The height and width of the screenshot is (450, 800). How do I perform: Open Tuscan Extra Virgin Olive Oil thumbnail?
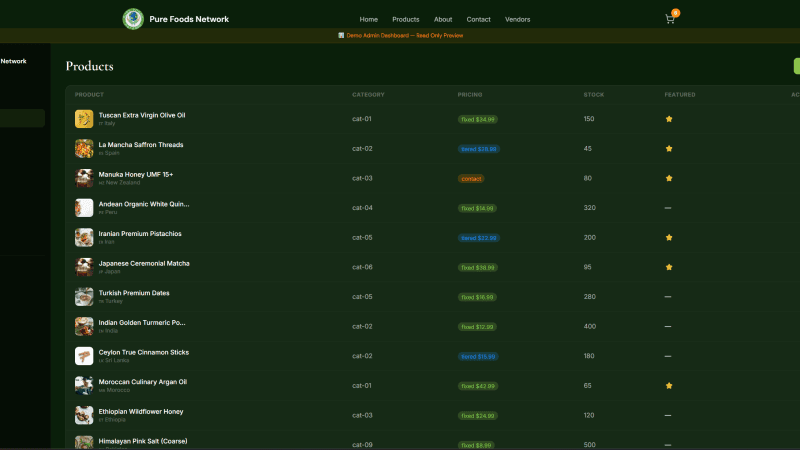(x=84, y=119)
